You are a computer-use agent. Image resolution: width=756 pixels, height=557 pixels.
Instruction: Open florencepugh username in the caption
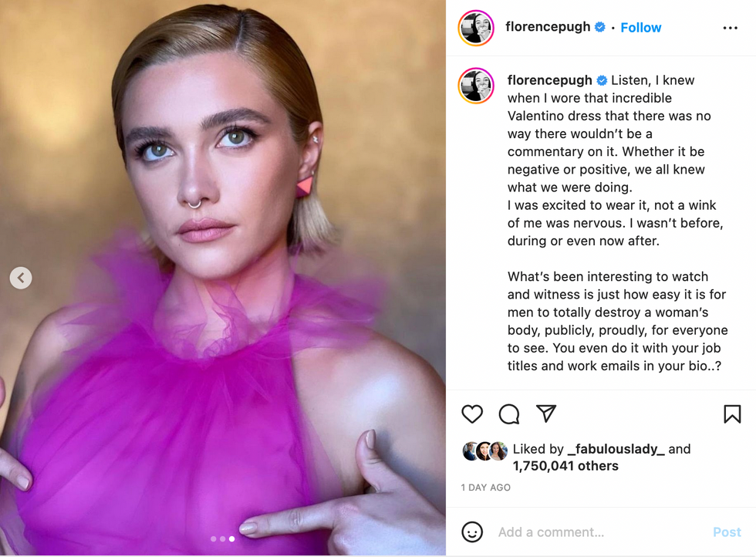pos(550,80)
